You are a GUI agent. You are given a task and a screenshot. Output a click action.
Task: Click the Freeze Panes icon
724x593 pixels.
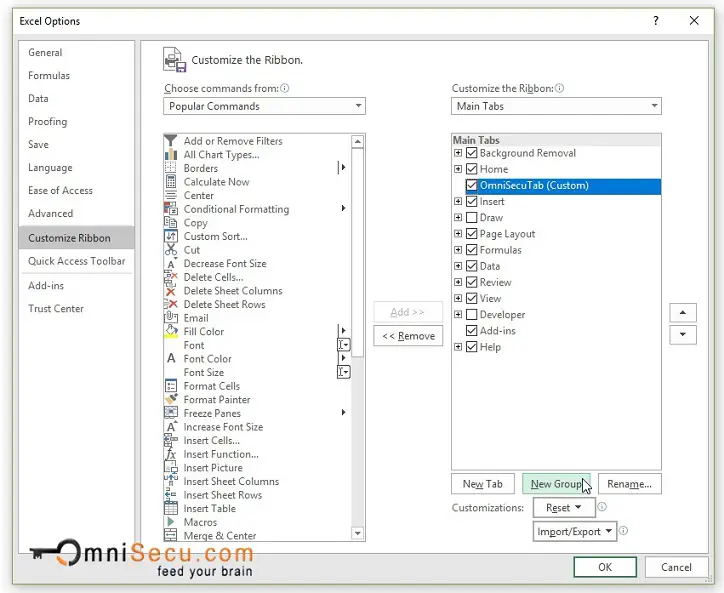click(171, 413)
